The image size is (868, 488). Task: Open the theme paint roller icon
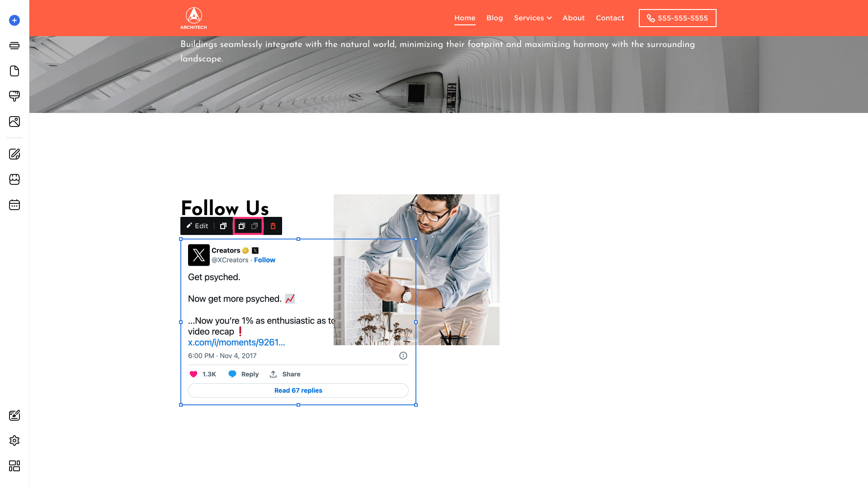[x=14, y=96]
